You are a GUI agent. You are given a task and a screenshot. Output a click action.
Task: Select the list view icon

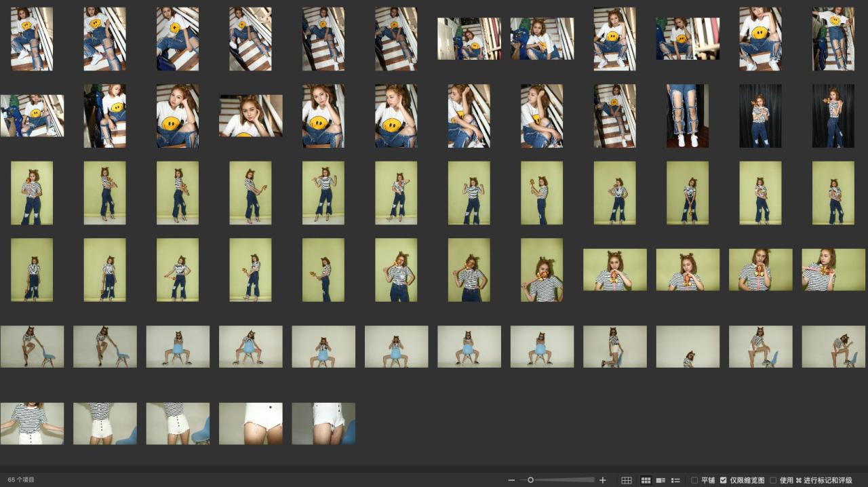tap(675, 480)
